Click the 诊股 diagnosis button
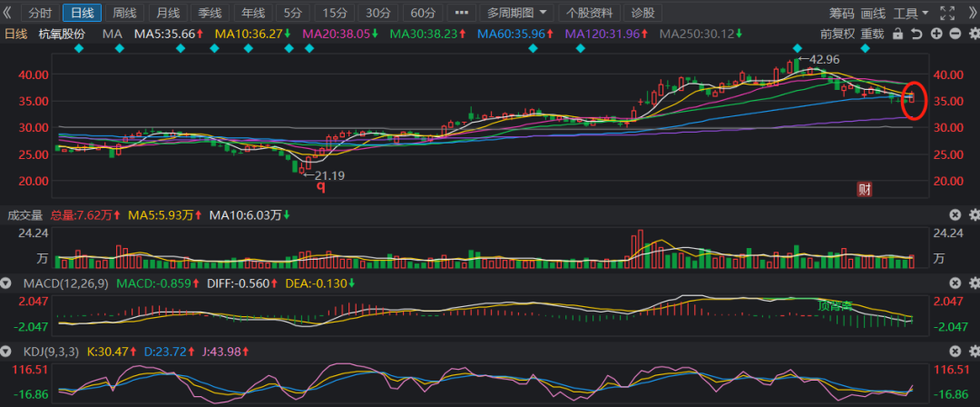The image size is (980, 407). point(643,13)
